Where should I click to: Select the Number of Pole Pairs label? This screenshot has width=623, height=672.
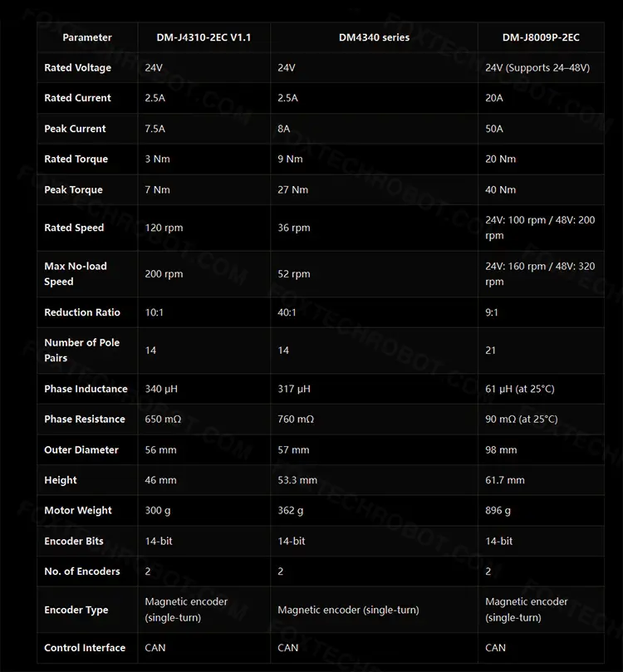point(81,351)
